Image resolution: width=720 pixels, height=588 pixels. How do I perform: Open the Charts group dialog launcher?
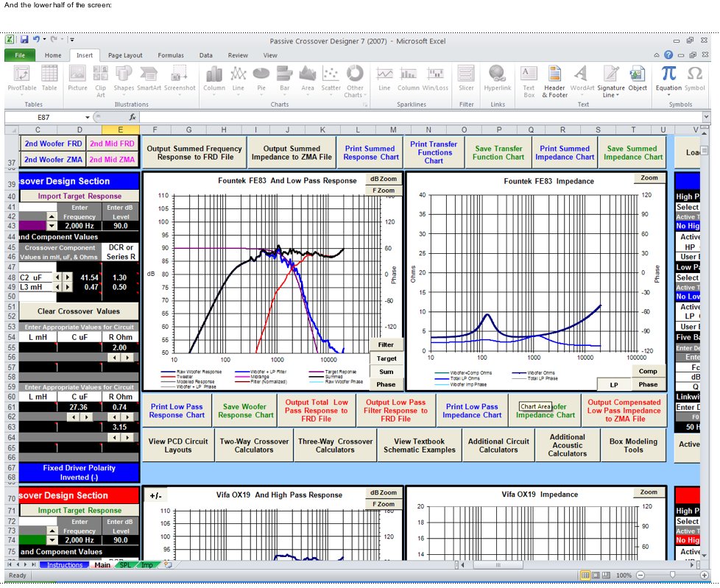pos(365,105)
